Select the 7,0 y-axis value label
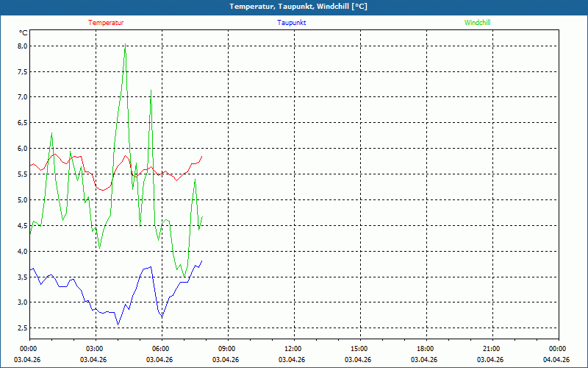The height and width of the screenshot is (368, 588). pos(22,97)
